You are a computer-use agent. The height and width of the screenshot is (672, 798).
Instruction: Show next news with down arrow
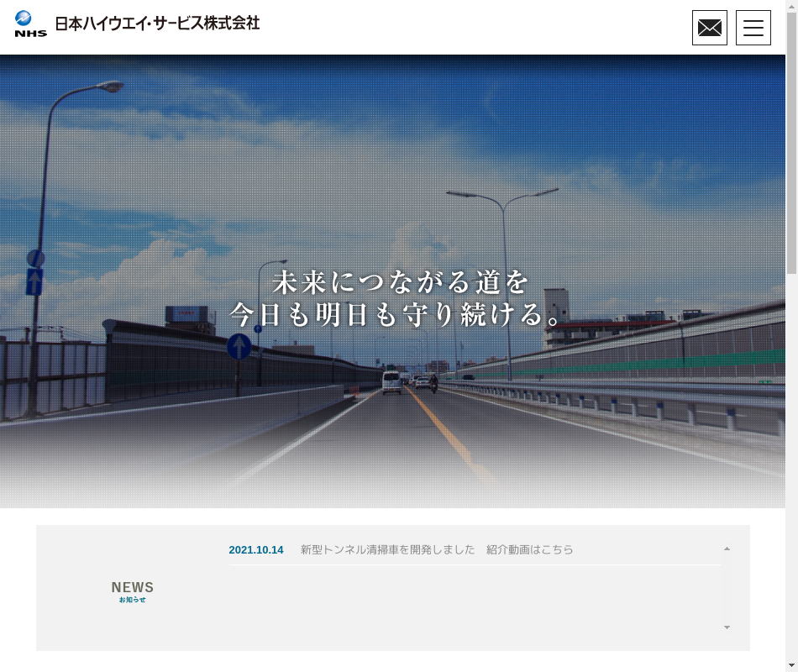pos(727,627)
